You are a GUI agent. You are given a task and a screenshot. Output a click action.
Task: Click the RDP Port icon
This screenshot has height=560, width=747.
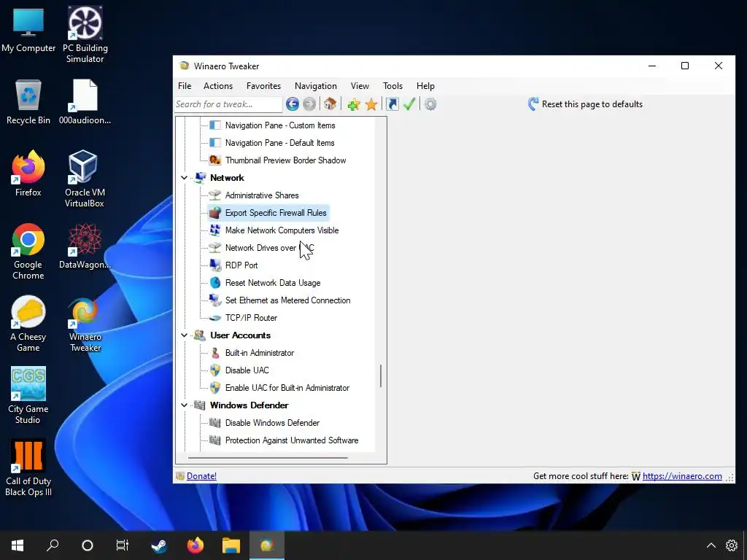215,265
